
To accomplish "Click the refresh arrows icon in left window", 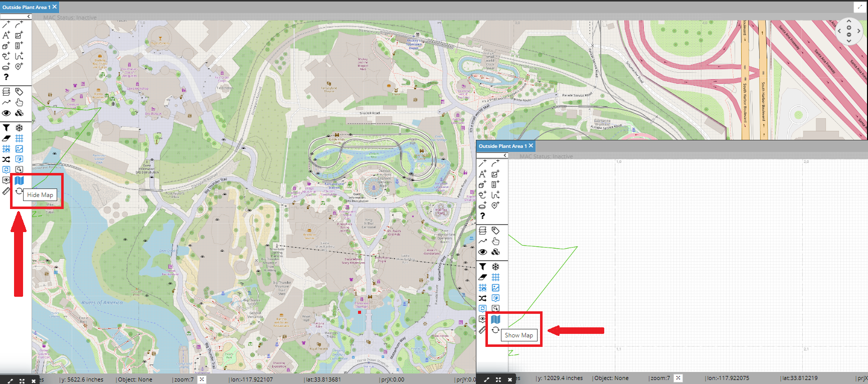I will tap(19, 191).
